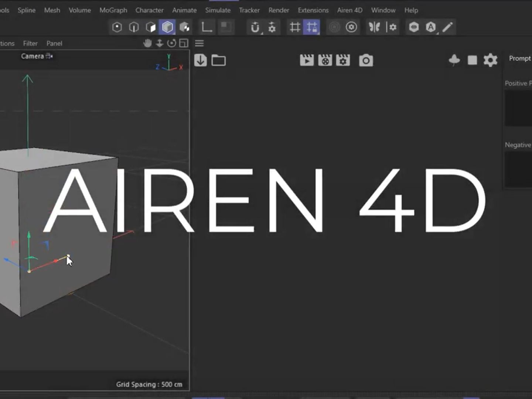Click the circular gear ring toolbar icon
Screen dimensions: 532x399
tap(351, 27)
